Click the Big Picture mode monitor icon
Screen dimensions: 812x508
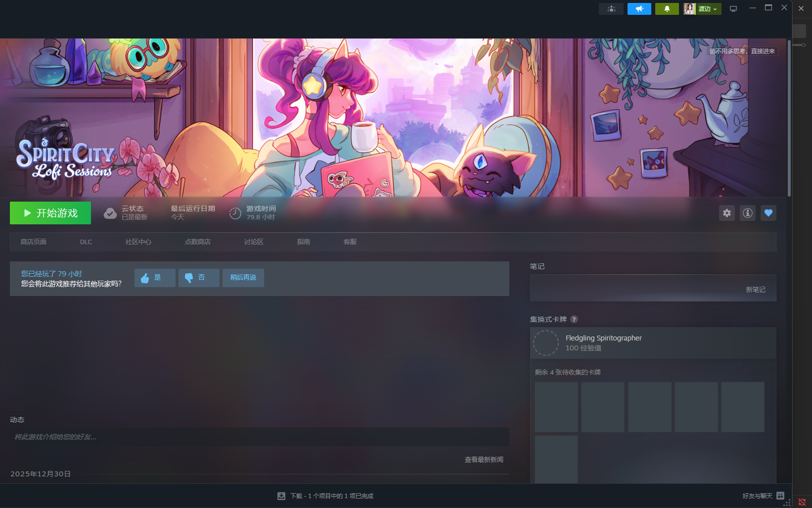click(733, 9)
